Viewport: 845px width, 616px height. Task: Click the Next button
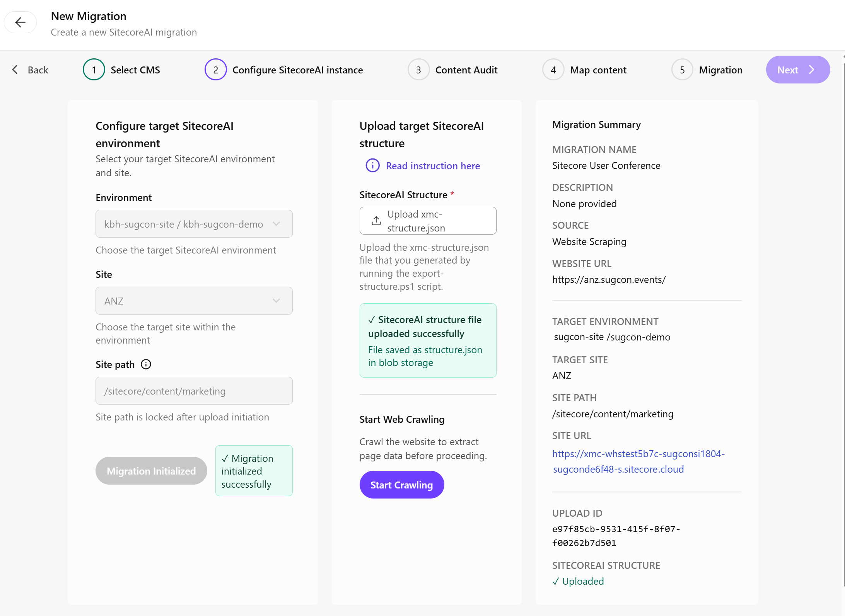(x=798, y=70)
